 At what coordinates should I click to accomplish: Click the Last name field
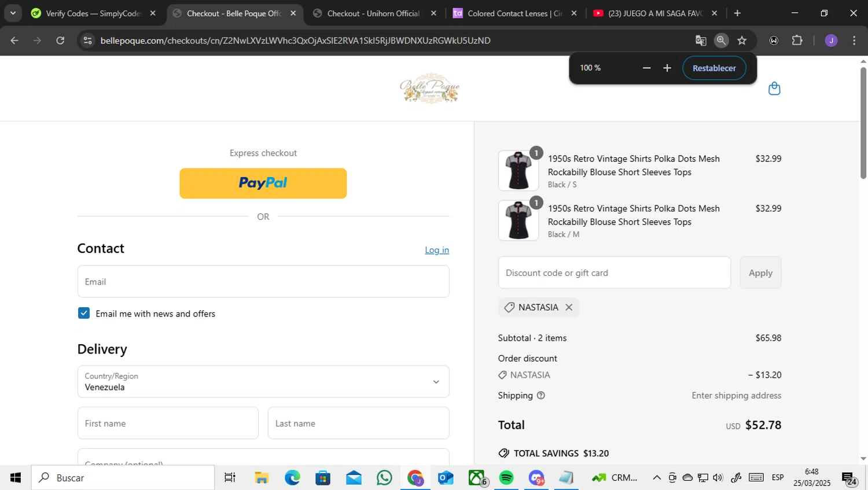358,423
